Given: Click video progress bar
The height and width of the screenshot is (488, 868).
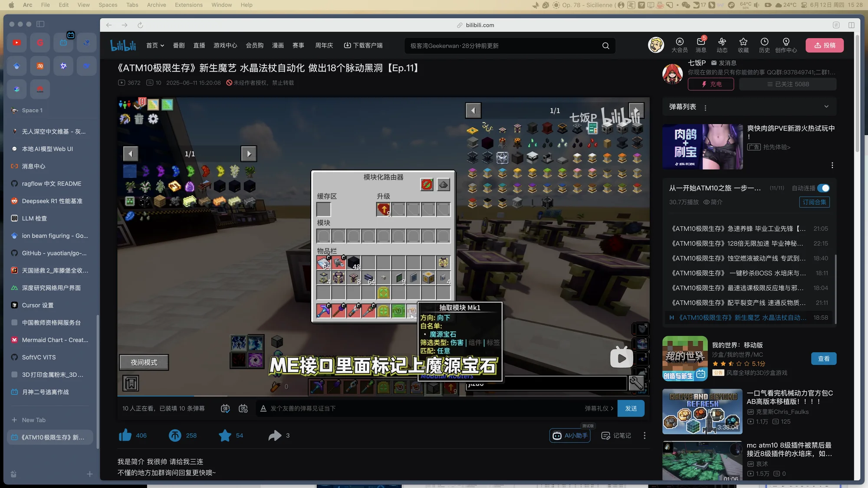Looking at the screenshot, I should [383, 395].
